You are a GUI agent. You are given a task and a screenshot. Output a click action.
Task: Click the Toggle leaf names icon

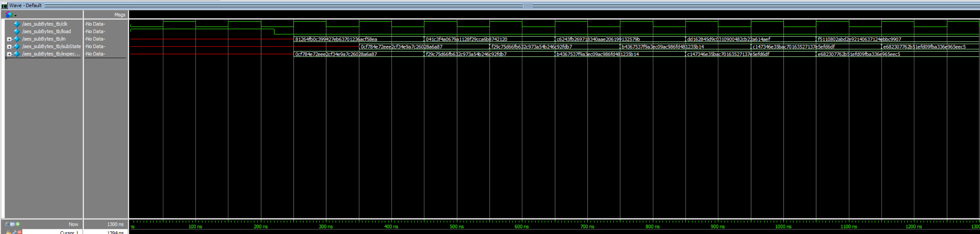7,224
